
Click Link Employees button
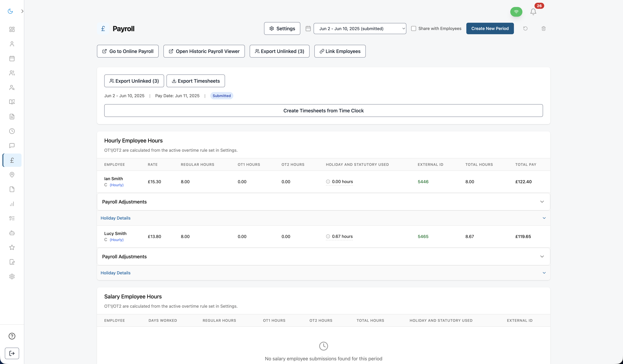click(340, 51)
